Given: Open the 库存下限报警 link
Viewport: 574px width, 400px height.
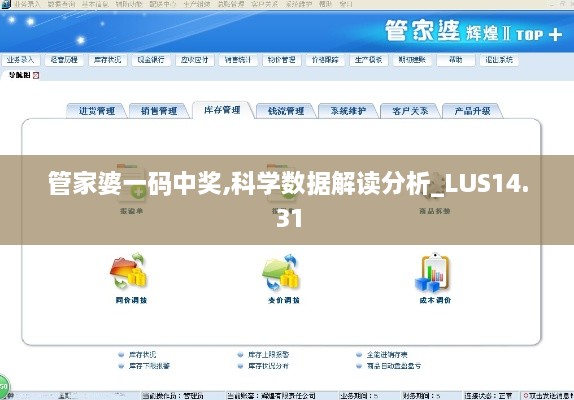Looking at the screenshot, I should (149, 366).
